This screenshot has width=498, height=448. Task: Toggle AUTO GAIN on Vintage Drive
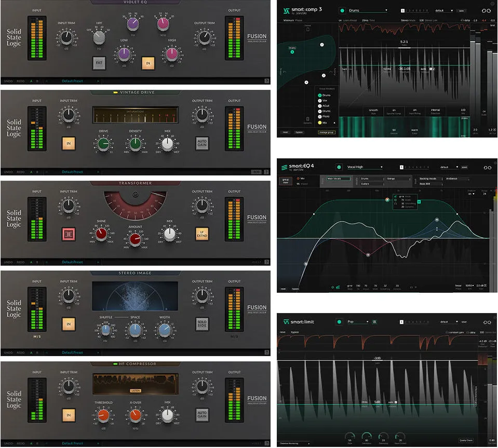pos(202,143)
